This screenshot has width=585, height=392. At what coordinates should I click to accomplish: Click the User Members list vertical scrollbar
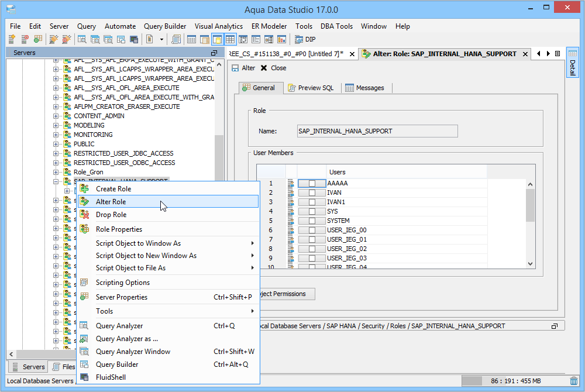pos(530,205)
